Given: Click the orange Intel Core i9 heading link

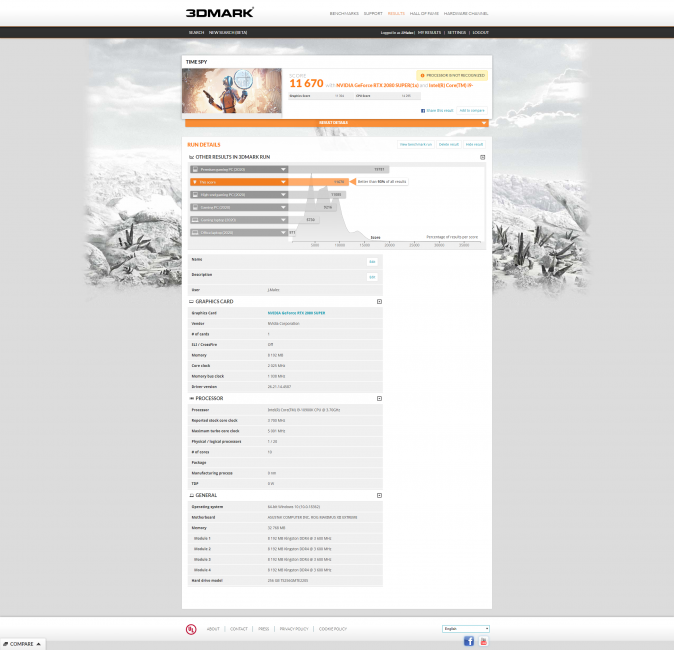Looking at the screenshot, I should 450,86.
